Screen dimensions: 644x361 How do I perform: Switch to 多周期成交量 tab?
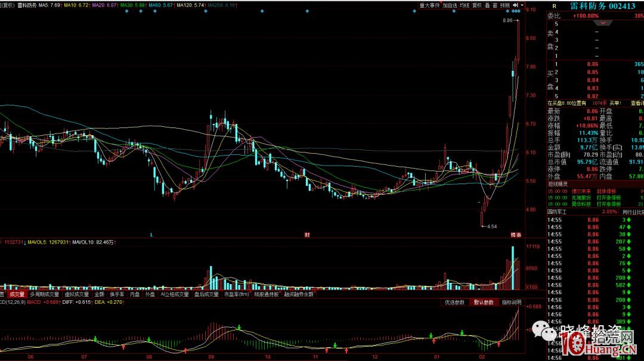(44, 294)
